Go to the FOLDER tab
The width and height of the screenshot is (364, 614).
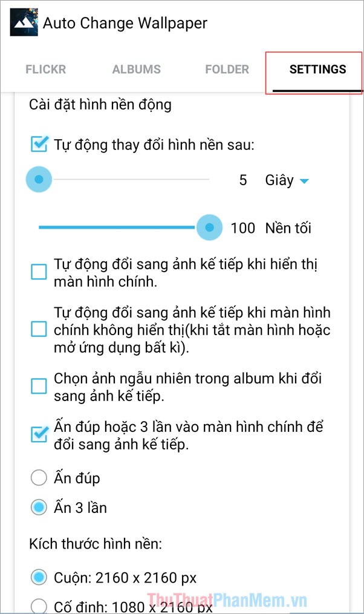click(227, 70)
